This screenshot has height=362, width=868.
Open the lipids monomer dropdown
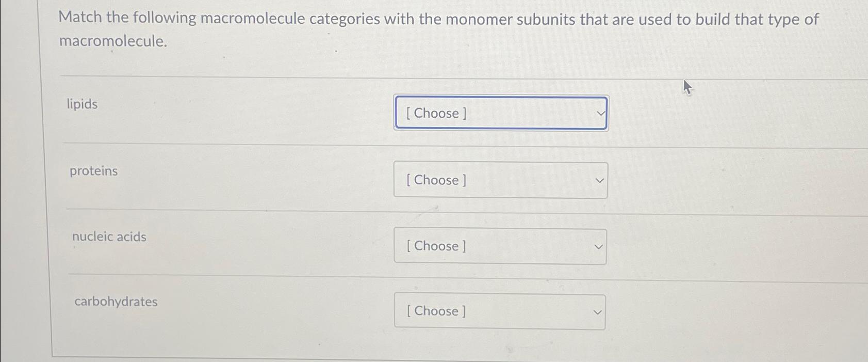[x=500, y=113]
